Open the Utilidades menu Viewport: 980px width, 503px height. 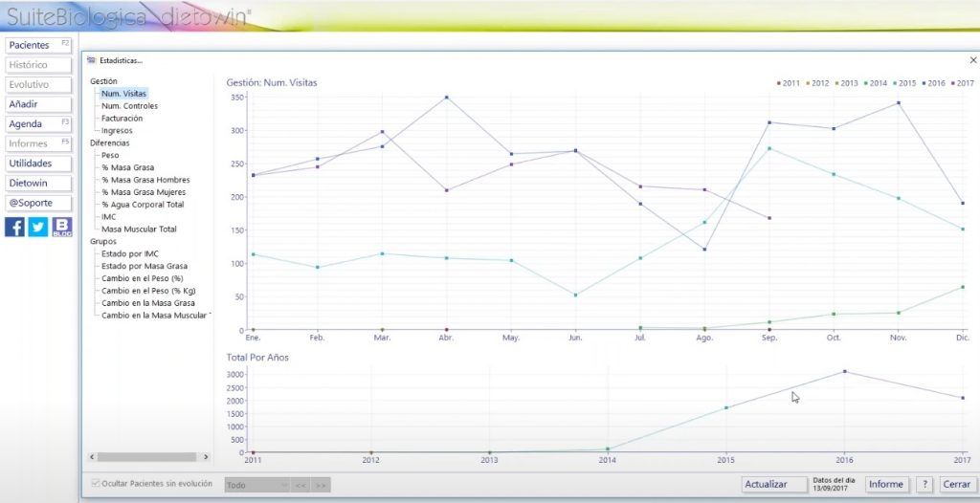coord(38,164)
